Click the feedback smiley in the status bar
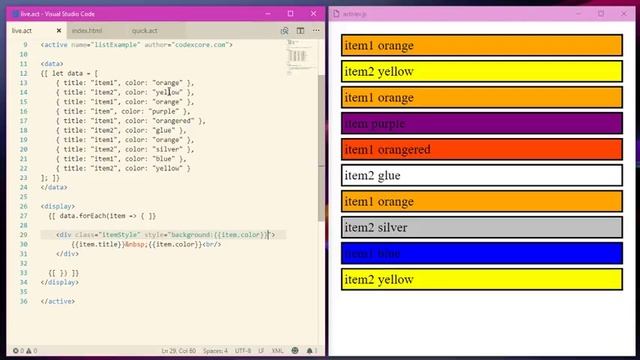Image resolution: width=640 pixels, height=360 pixels. coord(295,351)
